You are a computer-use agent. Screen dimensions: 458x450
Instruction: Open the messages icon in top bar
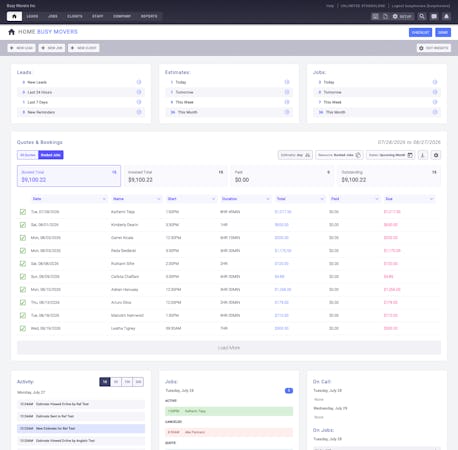[434, 16]
